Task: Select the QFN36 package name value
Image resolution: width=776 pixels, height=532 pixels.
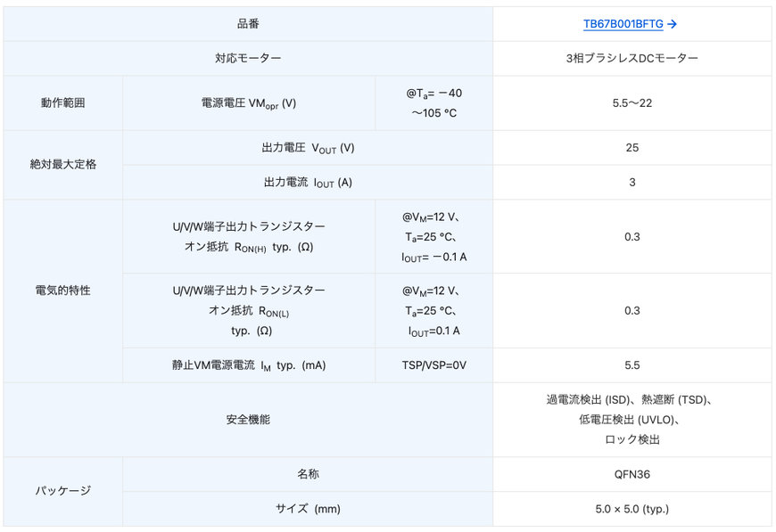Action: tap(632, 474)
